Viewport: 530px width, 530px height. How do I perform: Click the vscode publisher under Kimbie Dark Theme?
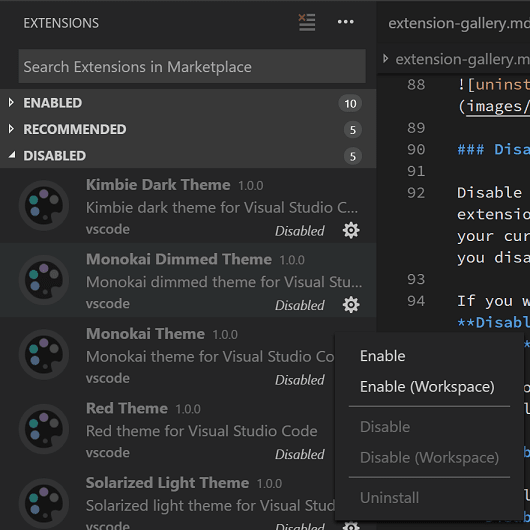(108, 229)
